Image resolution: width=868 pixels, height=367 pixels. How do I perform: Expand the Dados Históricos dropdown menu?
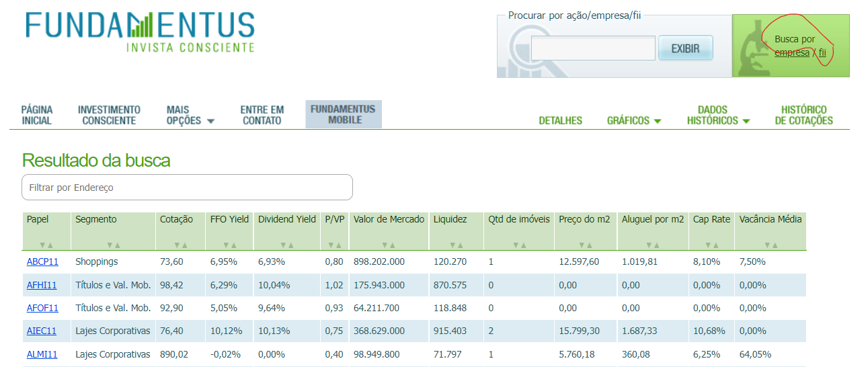point(719,115)
